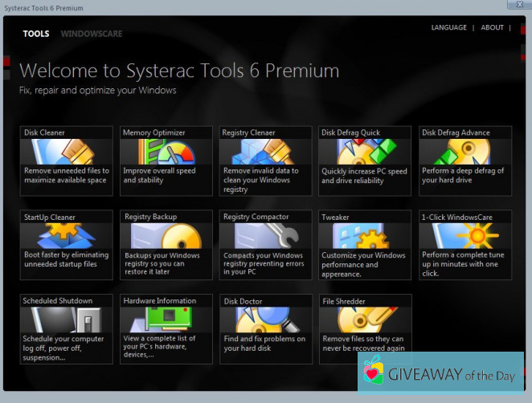Launch Memory Optimizer gauge icon
532x403 pixels.
166,152
